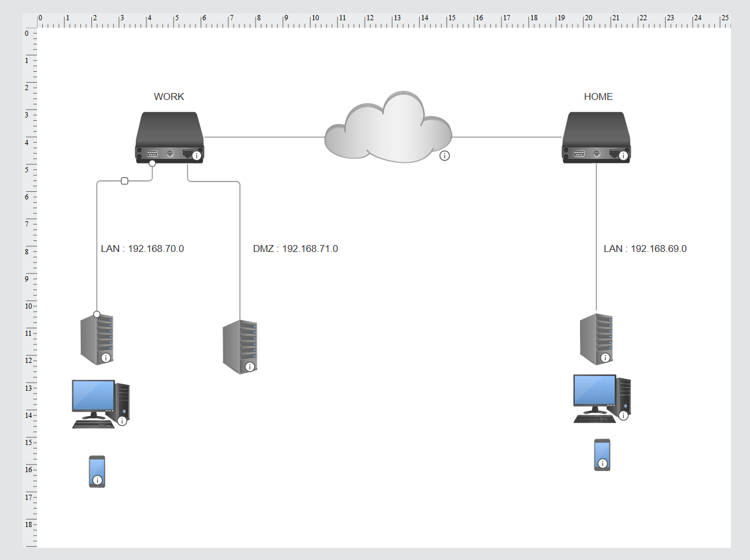Viewport: 750px width, 560px height.
Task: Click the HOME text label
Action: (598, 97)
